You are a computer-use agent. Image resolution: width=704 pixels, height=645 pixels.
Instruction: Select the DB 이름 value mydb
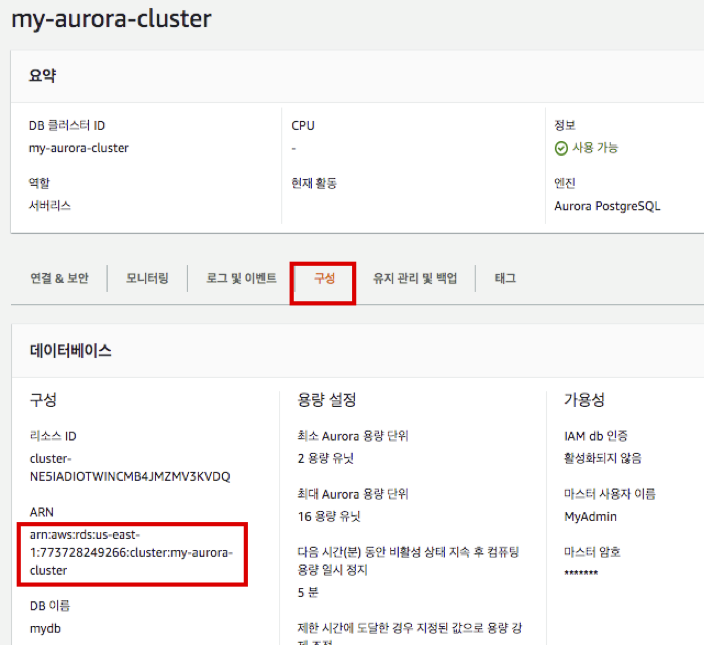[46, 629]
